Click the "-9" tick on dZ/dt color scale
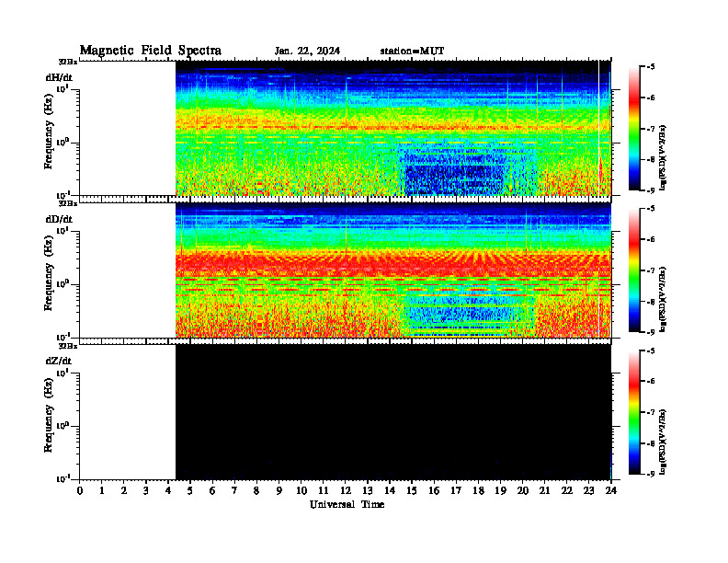The height and width of the screenshot is (563, 728). coord(651,474)
